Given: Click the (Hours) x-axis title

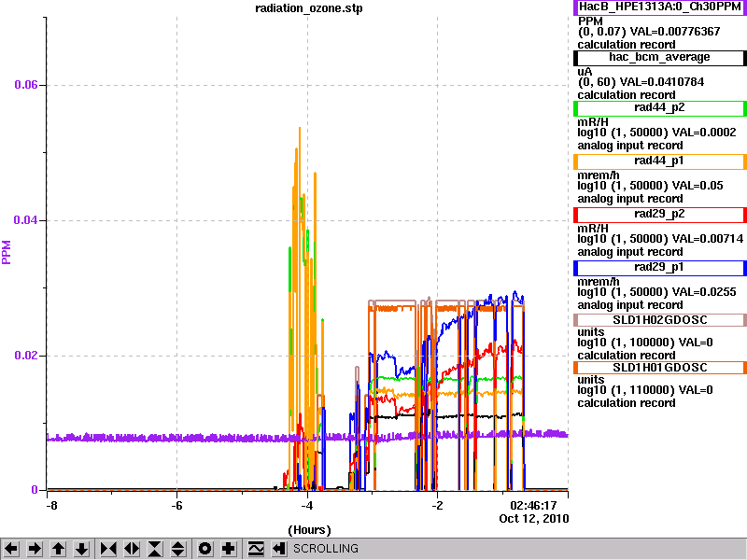Looking at the screenshot, I should (309, 530).
